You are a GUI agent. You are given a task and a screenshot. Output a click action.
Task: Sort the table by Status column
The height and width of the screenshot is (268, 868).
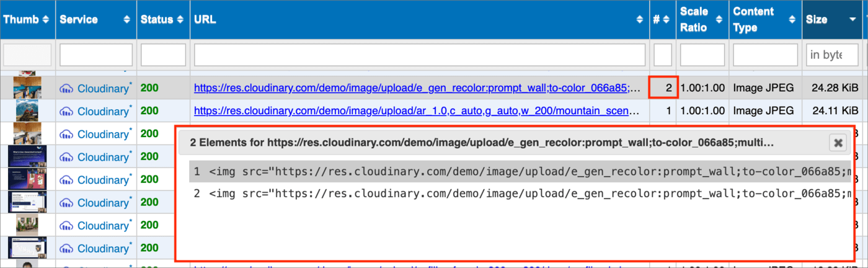[x=180, y=20]
